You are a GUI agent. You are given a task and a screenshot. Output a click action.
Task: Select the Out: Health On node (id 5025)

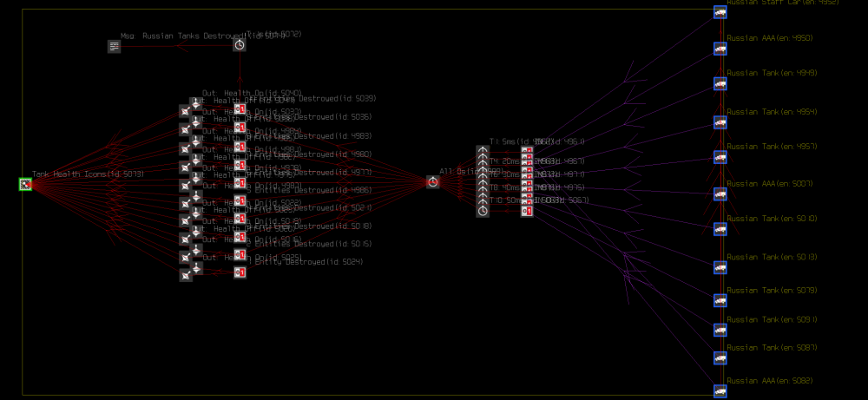click(x=196, y=268)
